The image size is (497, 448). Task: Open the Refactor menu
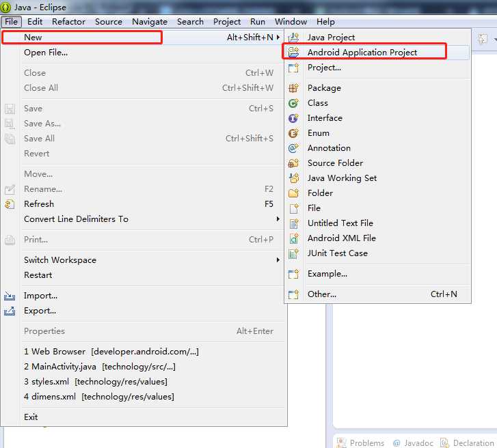point(68,22)
